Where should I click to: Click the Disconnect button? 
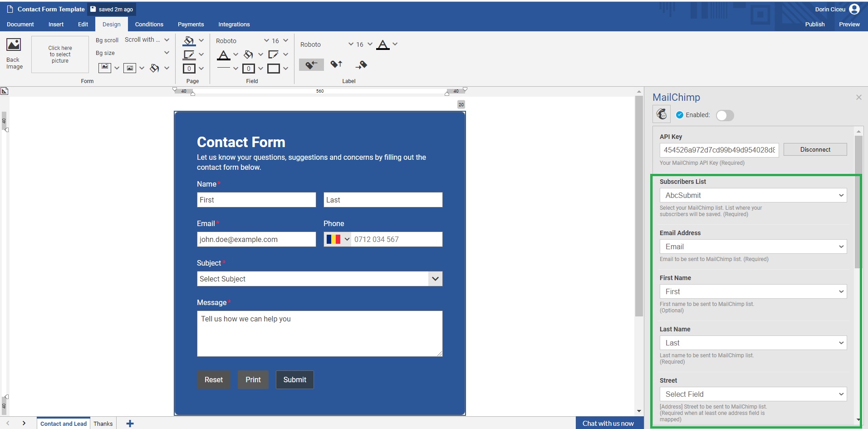[815, 149]
